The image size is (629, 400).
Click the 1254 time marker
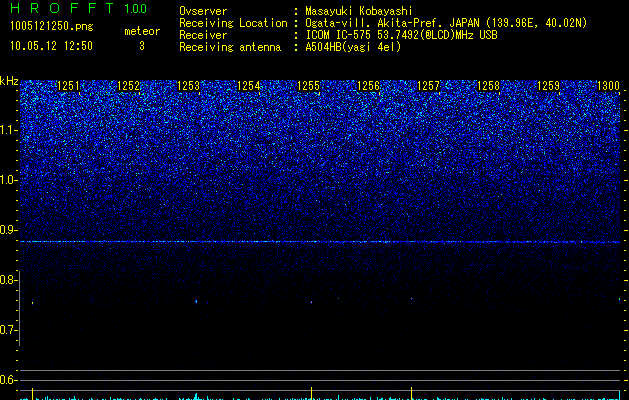249,85
